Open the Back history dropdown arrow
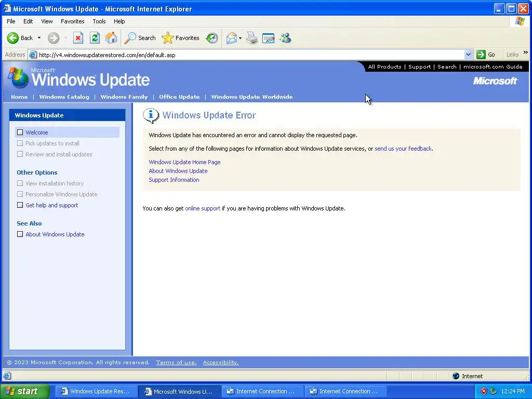 pos(39,38)
